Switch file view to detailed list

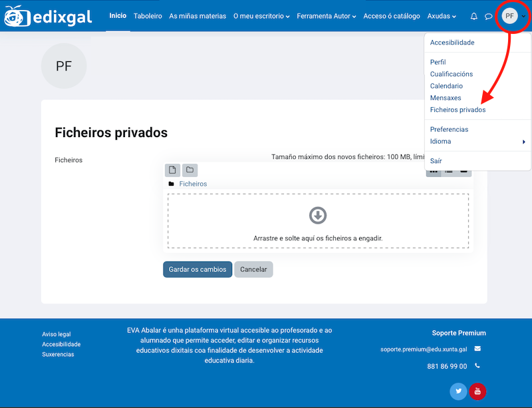pyautogui.click(x=449, y=172)
